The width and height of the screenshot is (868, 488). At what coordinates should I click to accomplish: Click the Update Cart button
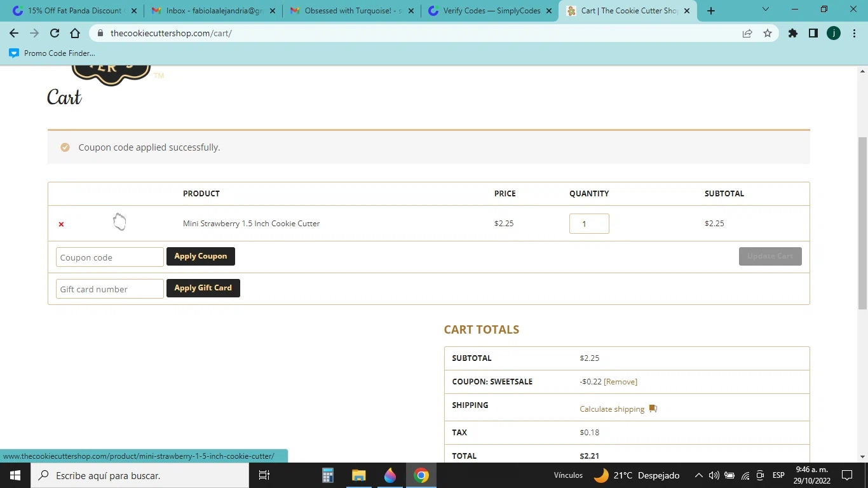tap(770, 256)
